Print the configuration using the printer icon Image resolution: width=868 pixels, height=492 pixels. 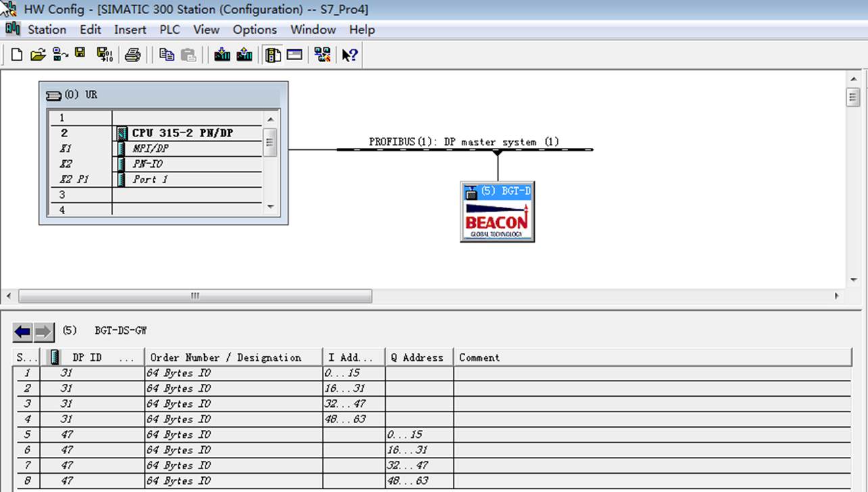coord(132,55)
